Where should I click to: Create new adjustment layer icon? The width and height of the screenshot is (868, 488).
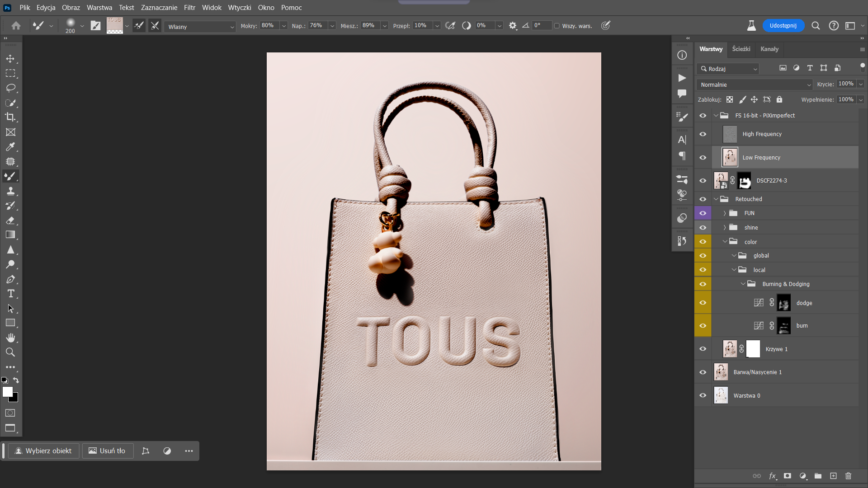803,476
